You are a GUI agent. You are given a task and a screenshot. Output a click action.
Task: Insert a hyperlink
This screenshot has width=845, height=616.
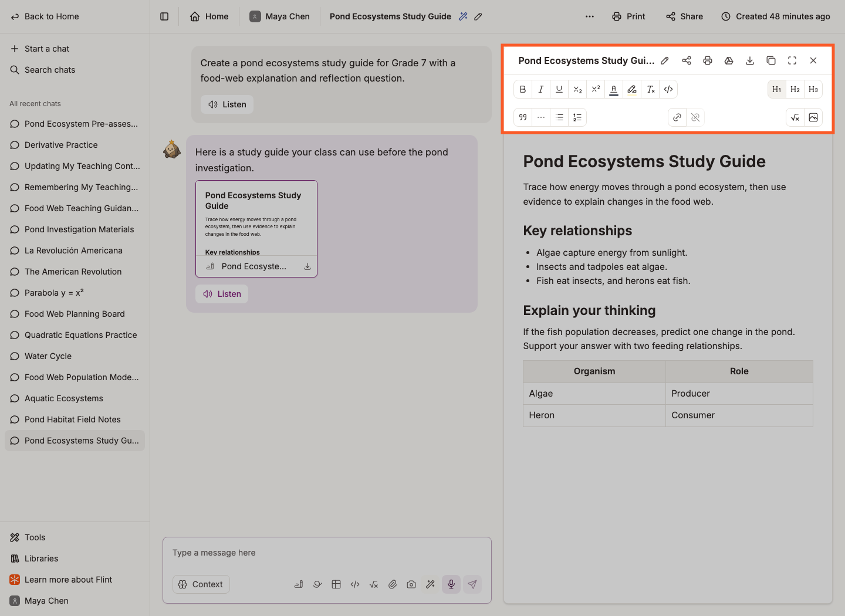click(x=677, y=117)
